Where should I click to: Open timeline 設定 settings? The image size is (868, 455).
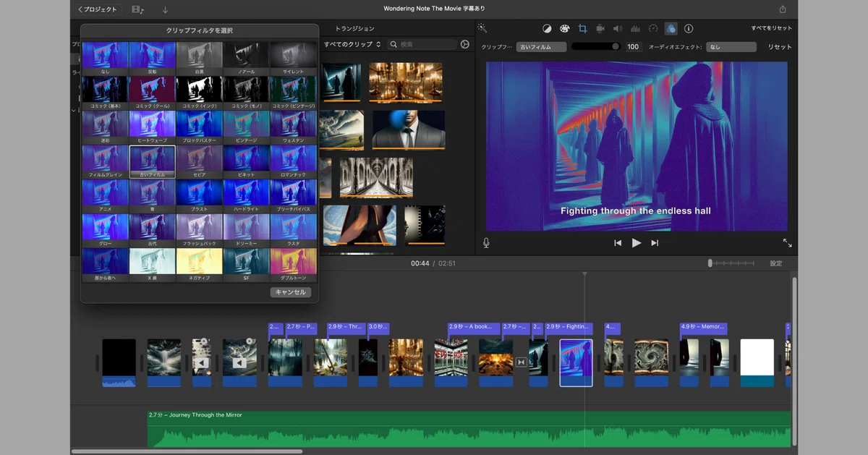(x=775, y=263)
